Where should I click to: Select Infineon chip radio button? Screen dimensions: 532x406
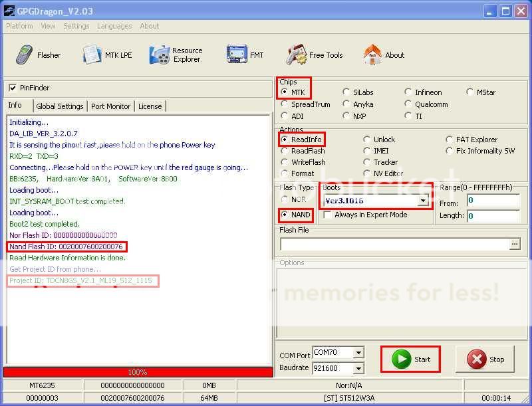pos(408,92)
